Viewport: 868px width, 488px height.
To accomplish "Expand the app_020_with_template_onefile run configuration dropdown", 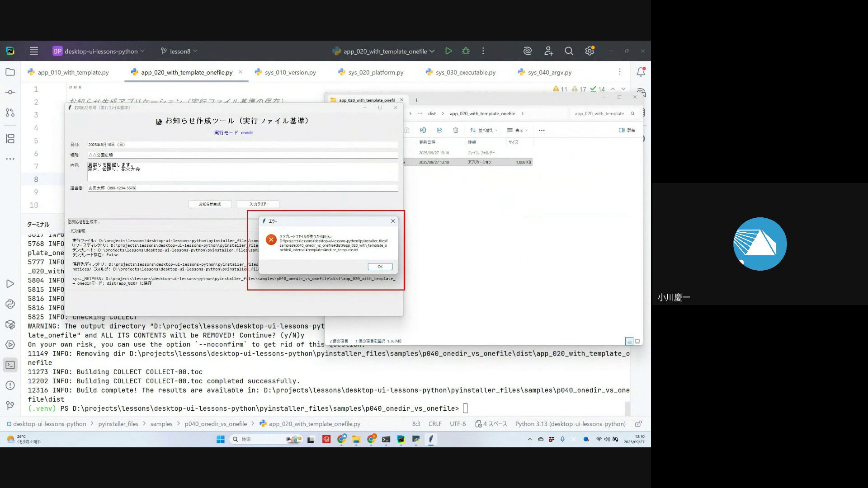I will click(x=384, y=51).
